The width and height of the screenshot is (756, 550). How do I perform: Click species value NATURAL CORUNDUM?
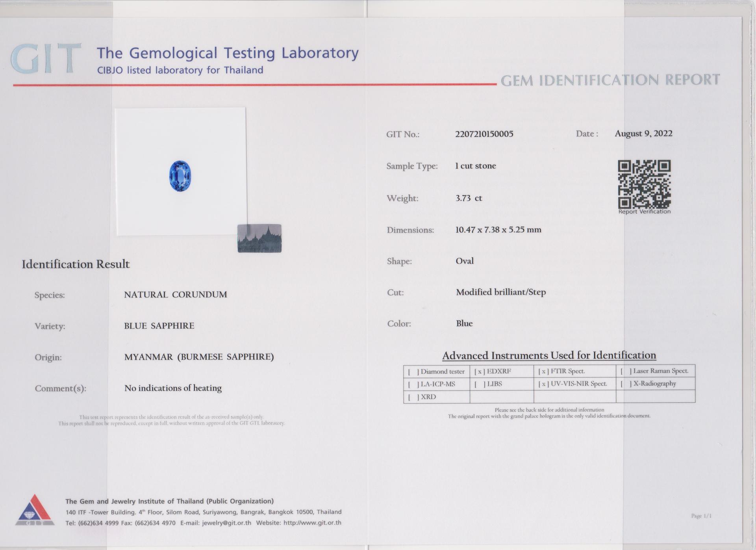click(176, 295)
